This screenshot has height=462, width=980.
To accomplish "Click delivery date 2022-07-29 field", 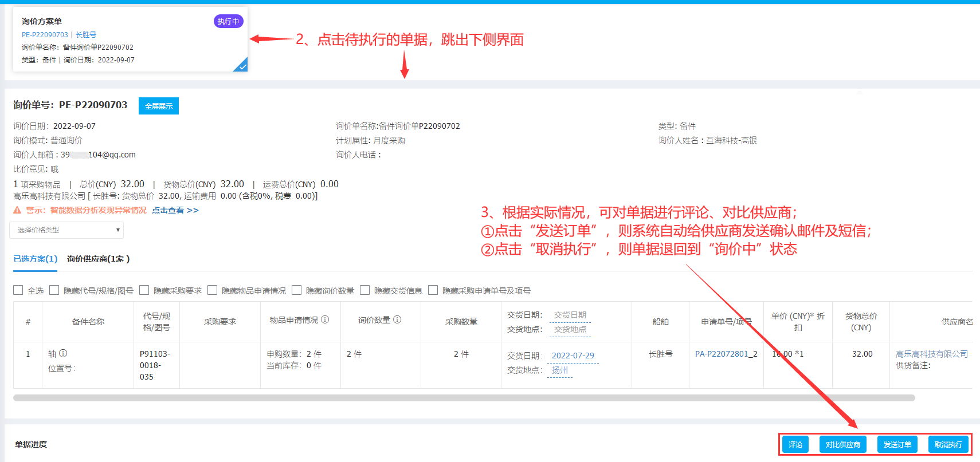I will coord(573,356).
